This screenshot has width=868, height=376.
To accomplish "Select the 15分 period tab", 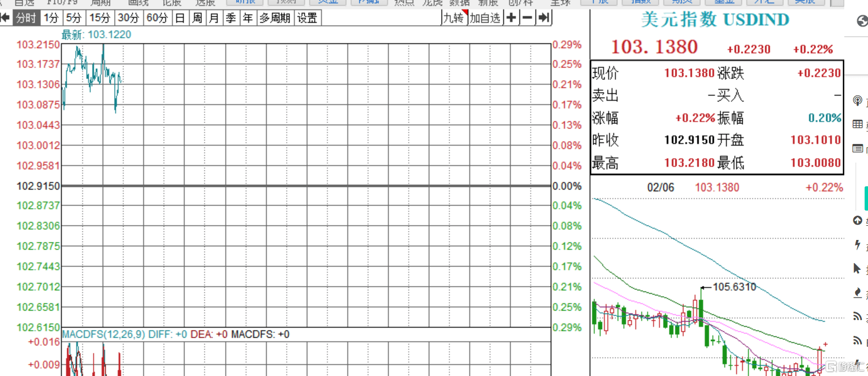I will 100,18.
